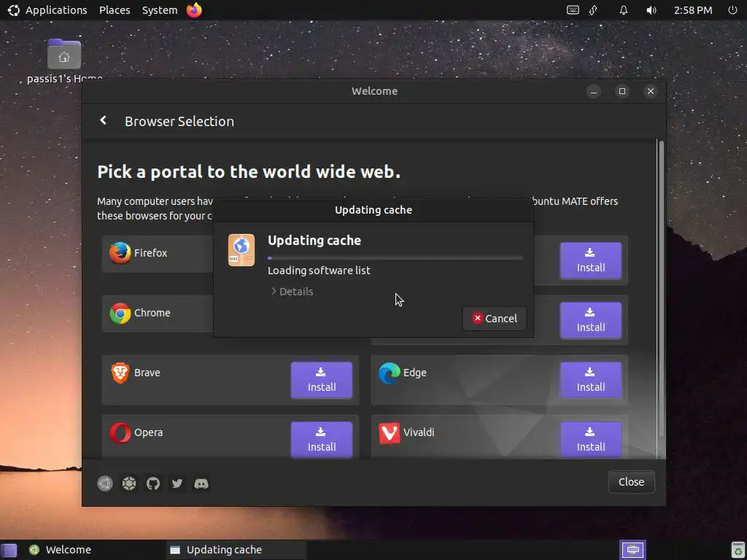Viewport: 747px width, 560px height.
Task: Open the power session icon
Action: 732,10
